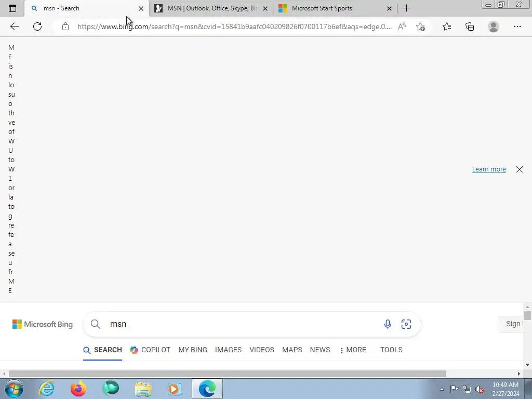Open the Favorites list icon

pos(447,26)
